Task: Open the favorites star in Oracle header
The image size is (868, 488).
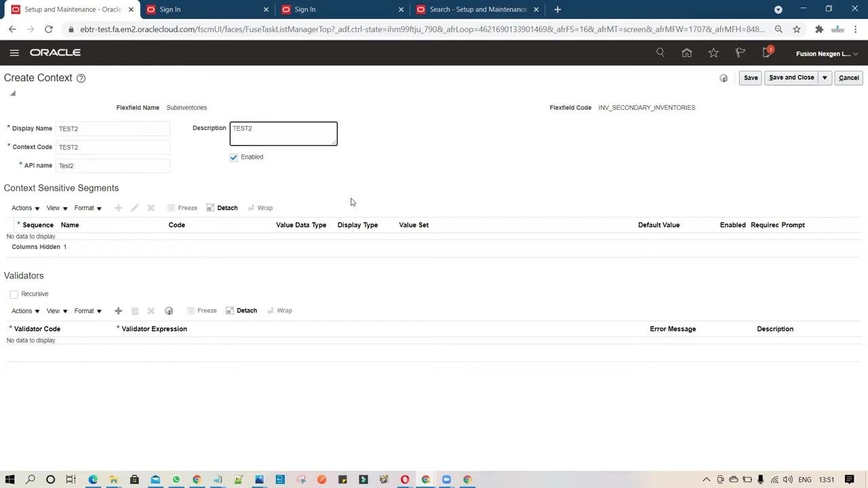Action: pos(713,53)
